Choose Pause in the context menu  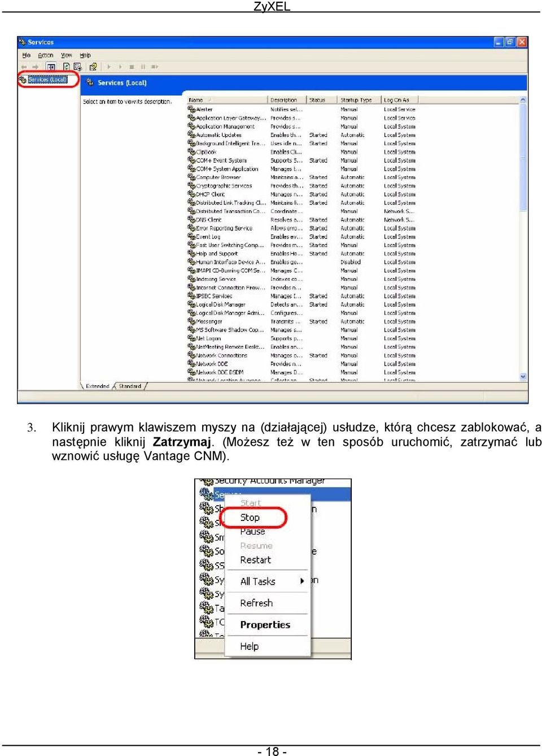[x=252, y=531]
